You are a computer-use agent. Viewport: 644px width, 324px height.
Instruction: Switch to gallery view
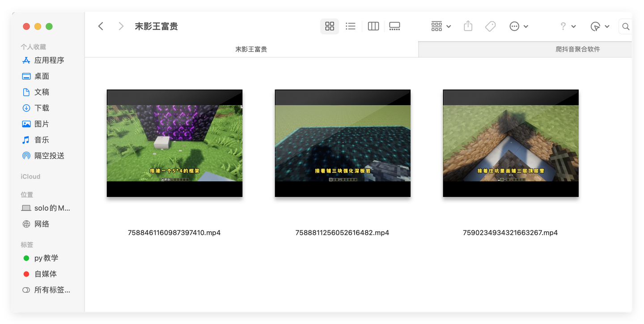(394, 26)
